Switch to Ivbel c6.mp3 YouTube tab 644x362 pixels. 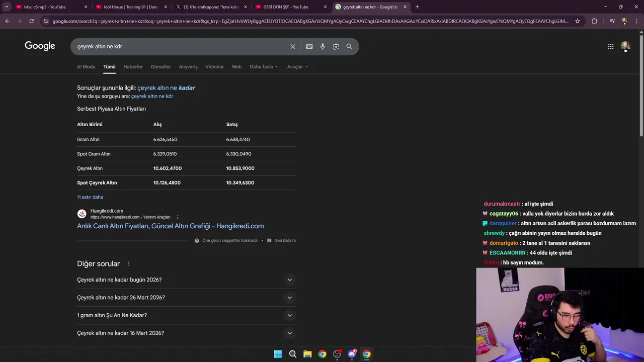(x=45, y=7)
